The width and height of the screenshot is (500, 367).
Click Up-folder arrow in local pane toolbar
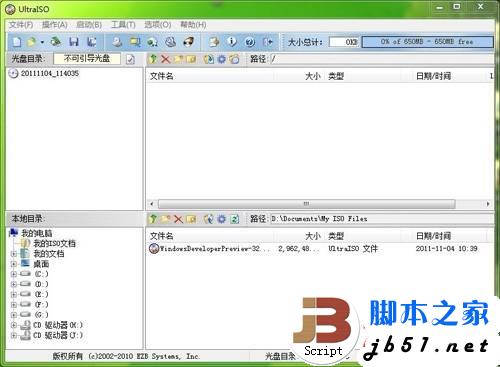click(153, 219)
